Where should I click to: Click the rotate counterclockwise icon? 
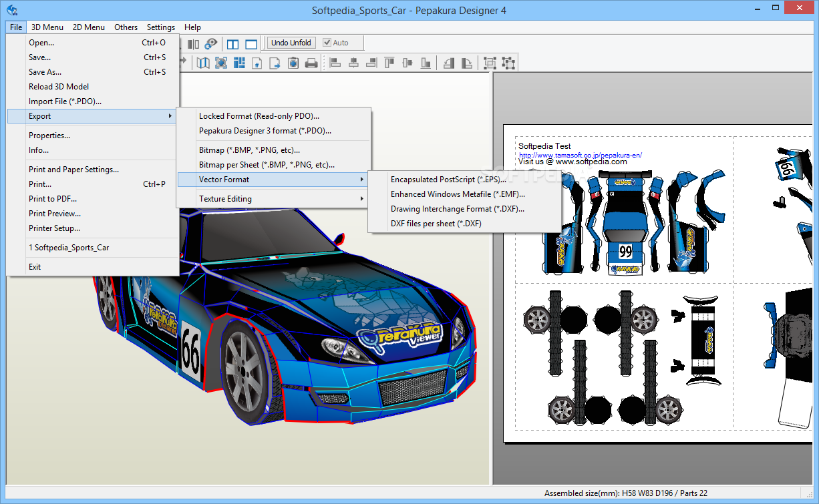(x=449, y=63)
